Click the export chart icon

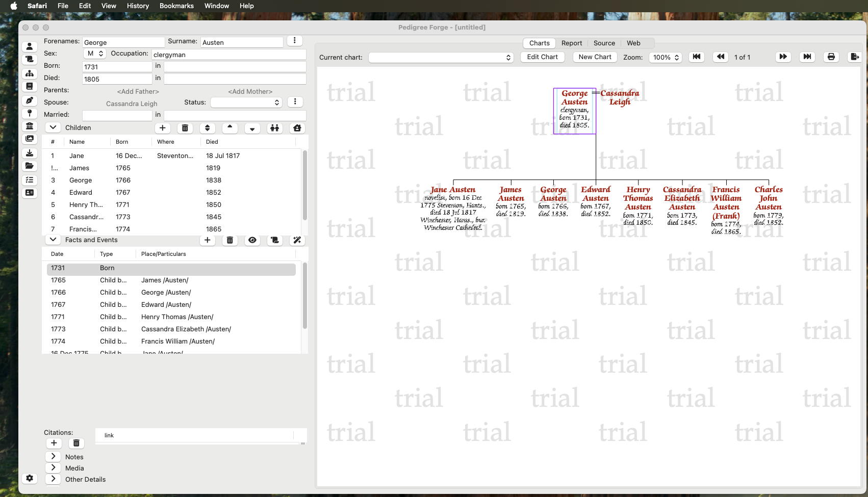[x=854, y=57]
